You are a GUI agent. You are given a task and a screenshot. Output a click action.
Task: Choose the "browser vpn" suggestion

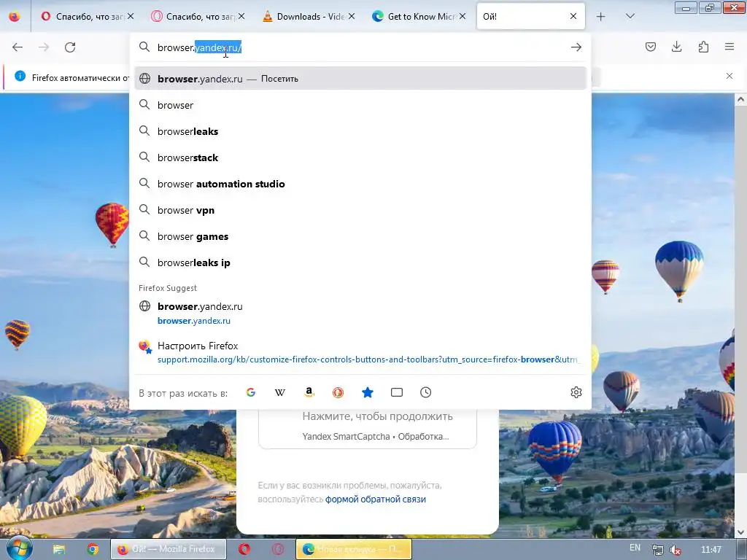tap(360, 210)
